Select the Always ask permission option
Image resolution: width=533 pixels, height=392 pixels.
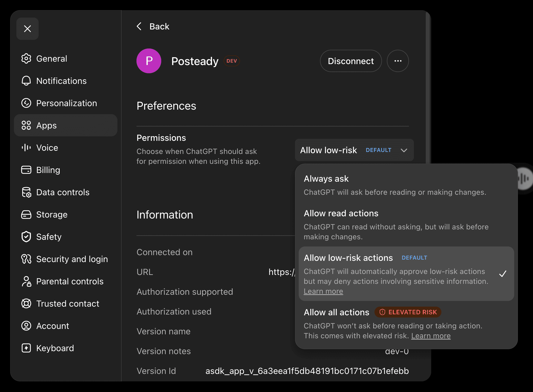(406, 185)
